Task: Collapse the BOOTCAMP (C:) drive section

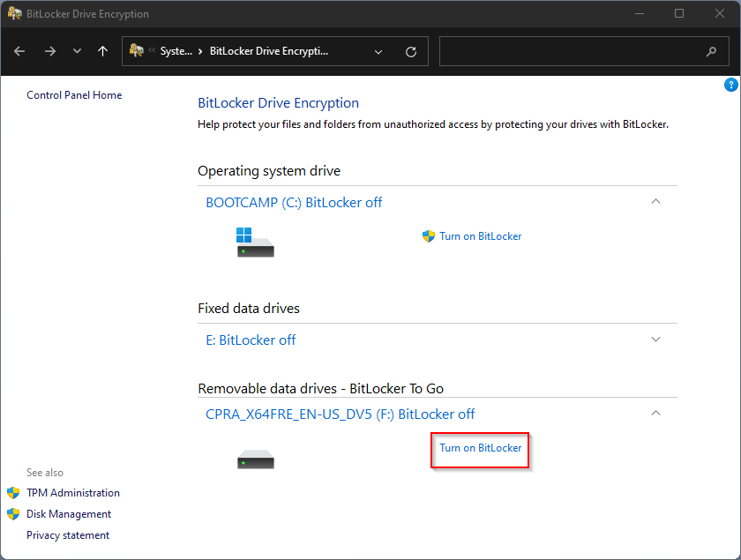Action: pos(655,202)
